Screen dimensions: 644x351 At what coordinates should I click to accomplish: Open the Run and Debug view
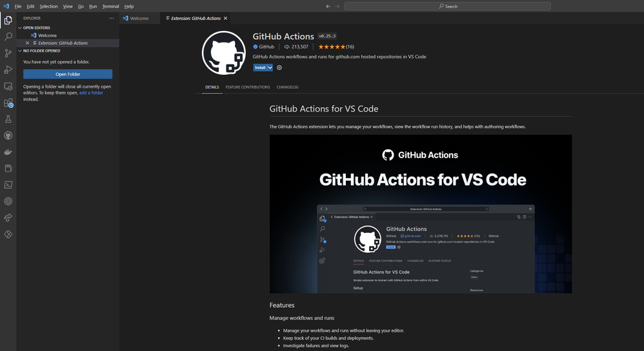click(x=8, y=70)
